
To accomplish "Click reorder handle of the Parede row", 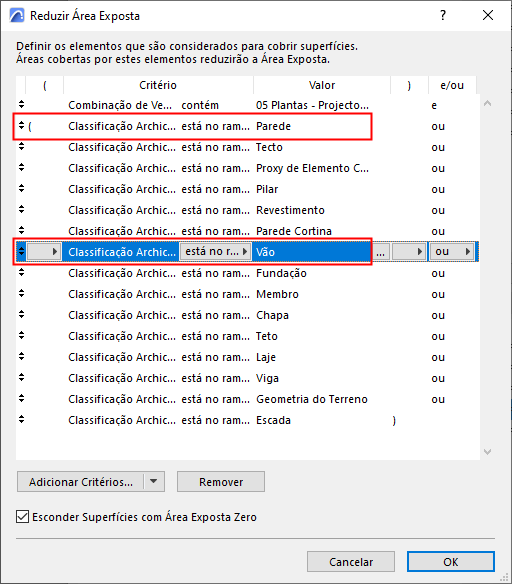I will tap(21, 126).
